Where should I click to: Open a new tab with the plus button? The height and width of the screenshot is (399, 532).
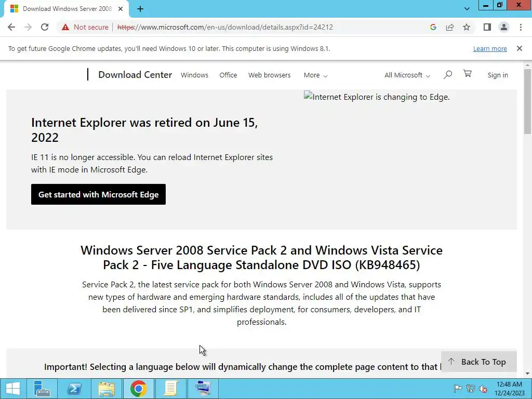coord(140,9)
